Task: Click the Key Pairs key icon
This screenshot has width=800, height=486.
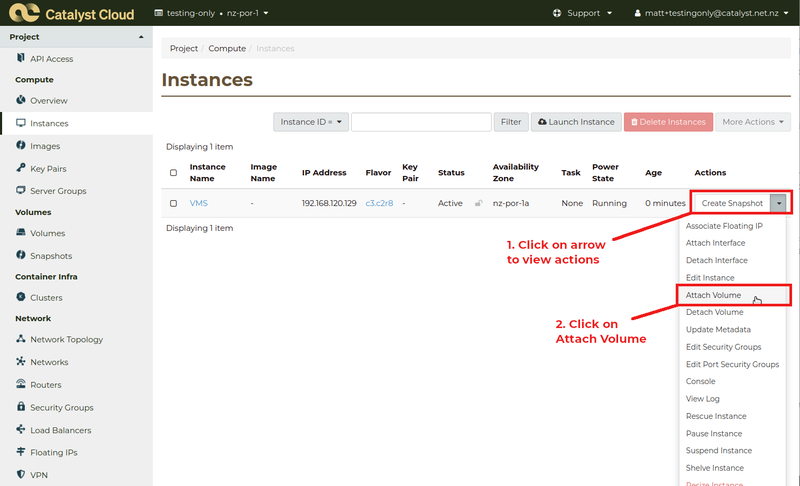Action: pyautogui.click(x=20, y=168)
